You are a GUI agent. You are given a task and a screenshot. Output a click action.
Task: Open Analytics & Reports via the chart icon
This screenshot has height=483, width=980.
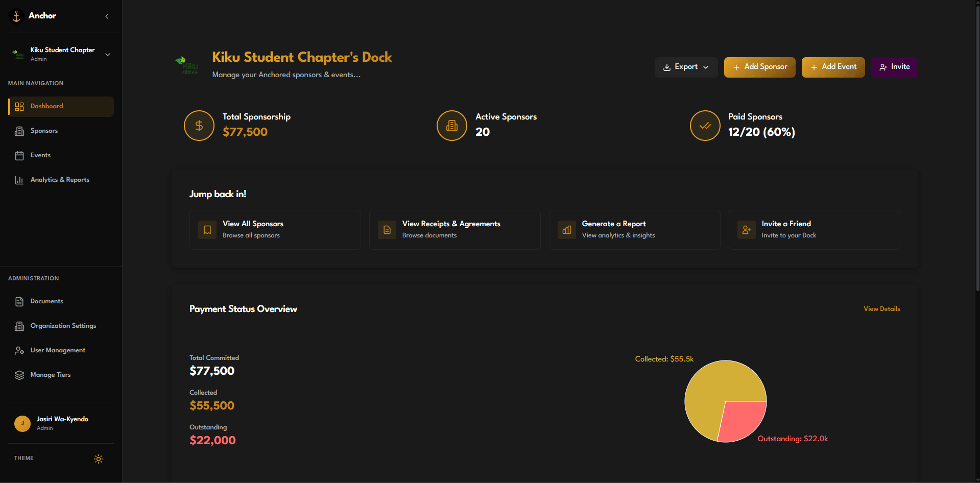19,180
